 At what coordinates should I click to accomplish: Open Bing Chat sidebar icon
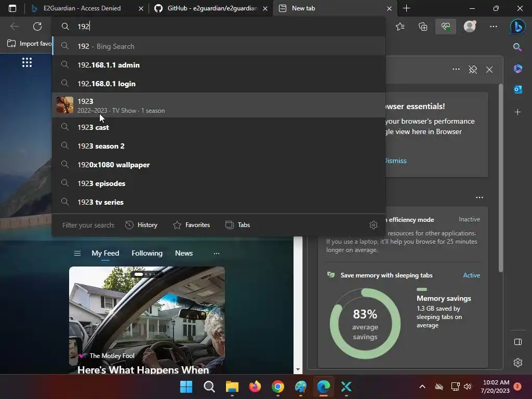pos(518,26)
